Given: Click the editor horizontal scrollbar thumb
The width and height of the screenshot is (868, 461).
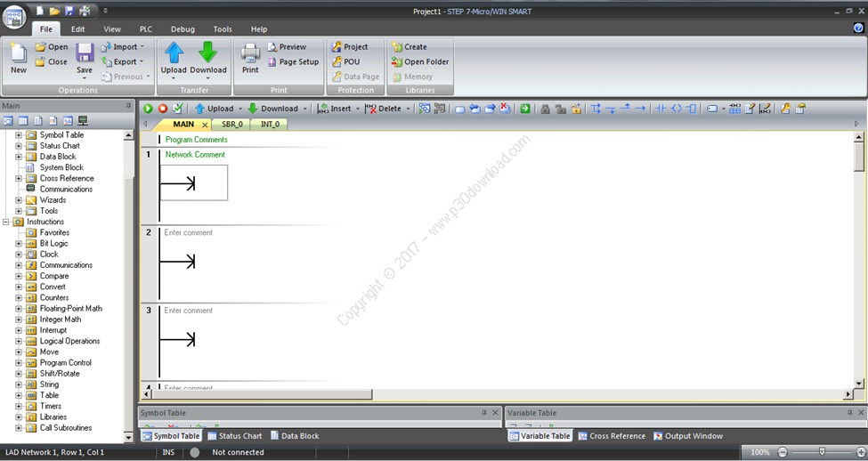Looking at the screenshot, I should tap(263, 394).
